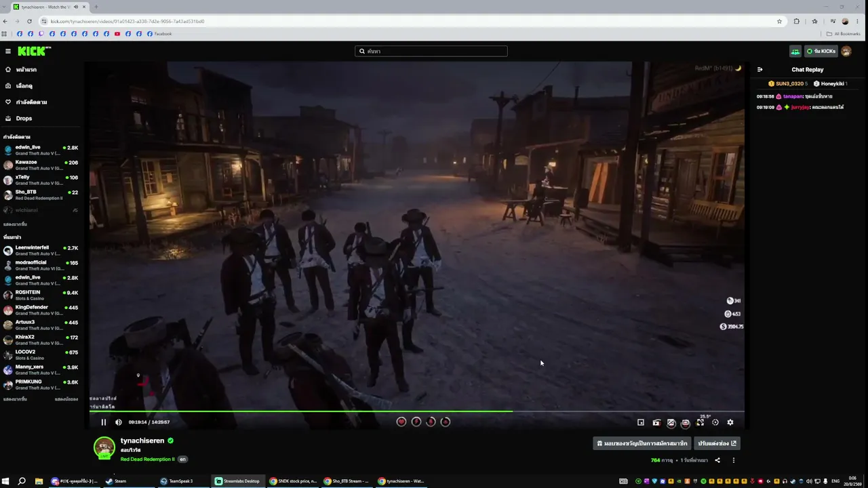868x488 pixels.
Task: Mute the video player volume
Action: (x=119, y=422)
